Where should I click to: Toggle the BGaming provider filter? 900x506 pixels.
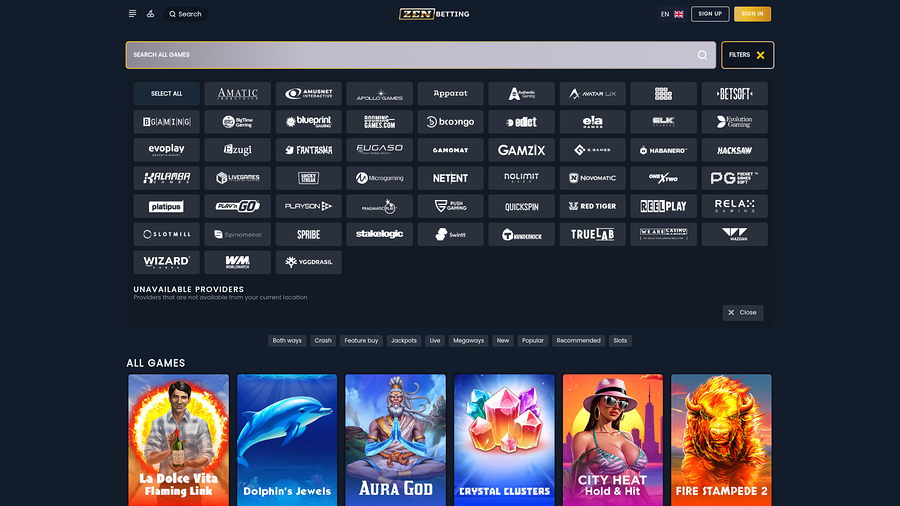coord(166,122)
